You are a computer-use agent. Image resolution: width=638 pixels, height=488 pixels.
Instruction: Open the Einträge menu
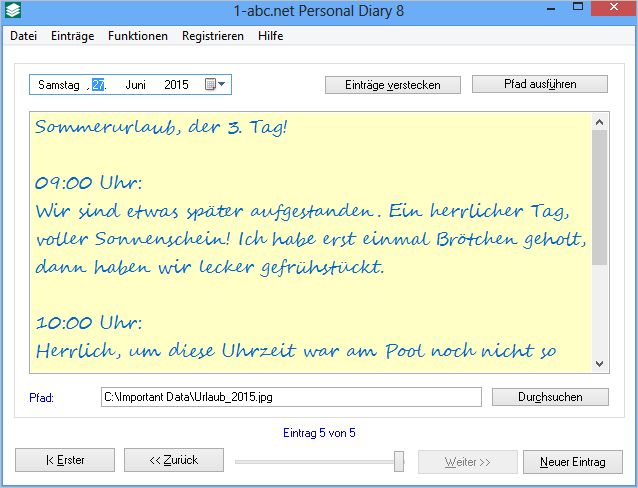[72, 36]
